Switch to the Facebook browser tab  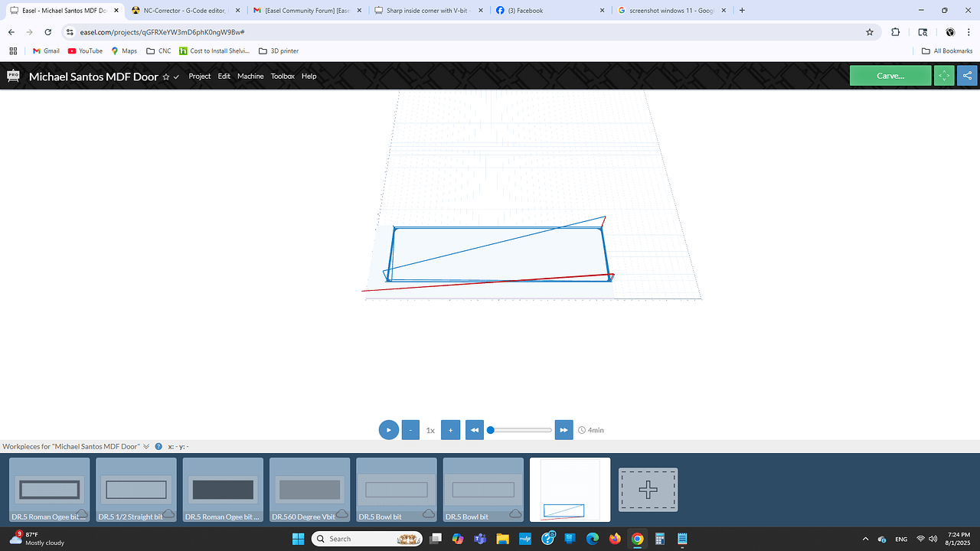pyautogui.click(x=536, y=10)
